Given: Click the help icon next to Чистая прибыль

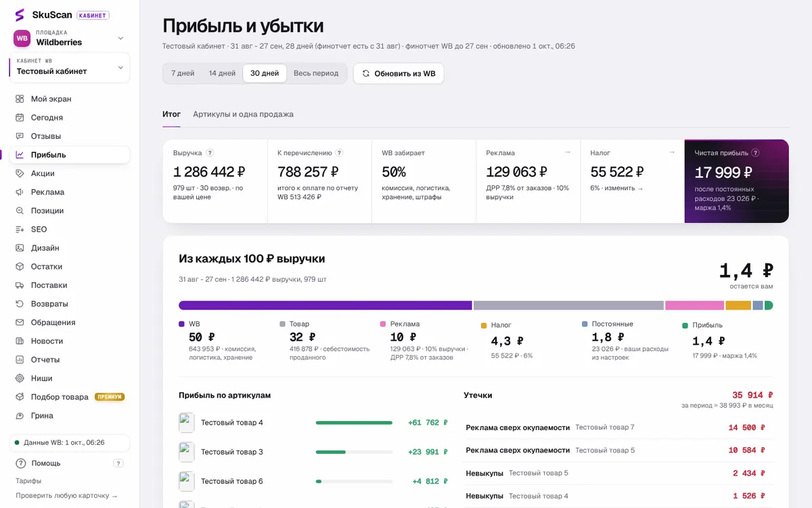Looking at the screenshot, I should pos(755,153).
